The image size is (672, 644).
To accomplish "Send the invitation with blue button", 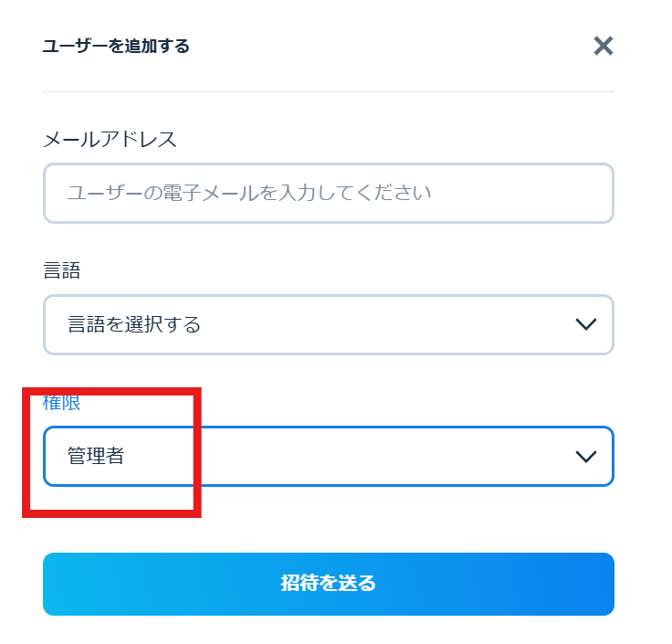I will (x=328, y=584).
